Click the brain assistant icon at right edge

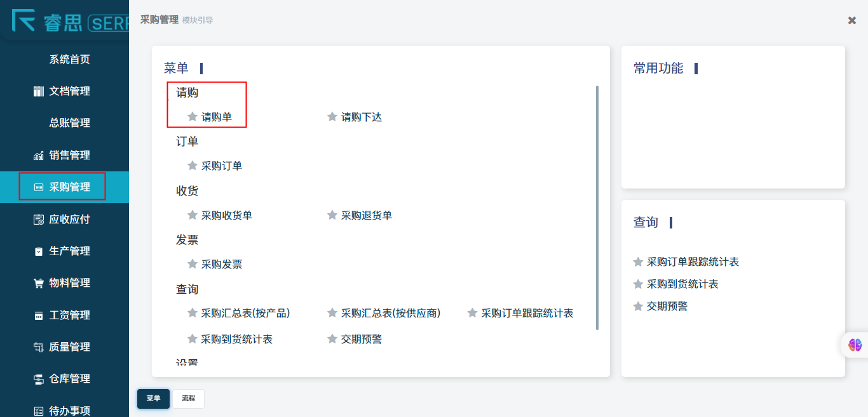[x=855, y=345]
